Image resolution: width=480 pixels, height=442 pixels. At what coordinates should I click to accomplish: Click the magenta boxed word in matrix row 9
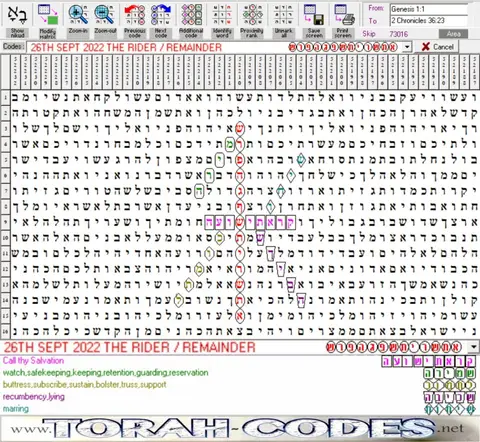(250, 222)
